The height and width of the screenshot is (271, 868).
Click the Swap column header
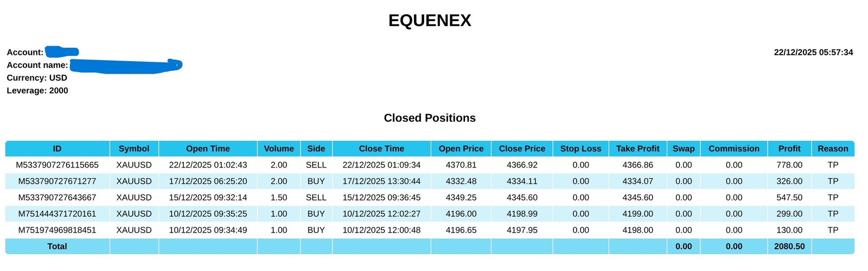coord(684,149)
